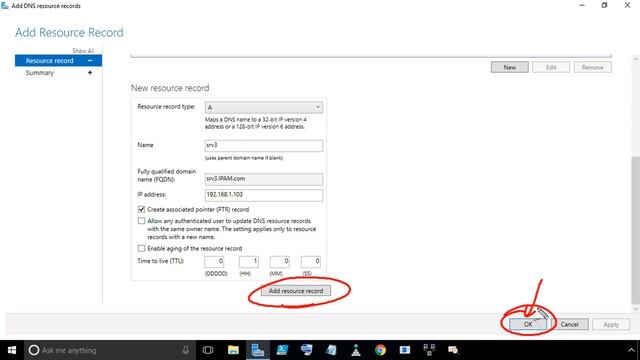The image size is (640, 360).
Task: Click the last pinned taskbar icon
Action: tap(453, 350)
